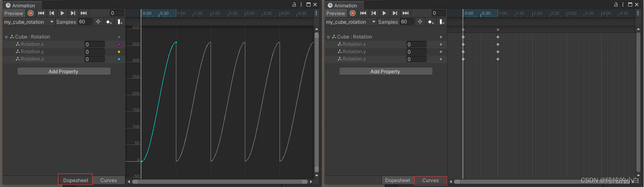Open my_cube_rotation clip dropdown in right window
This screenshot has width=644, height=187.
pyautogui.click(x=351, y=22)
